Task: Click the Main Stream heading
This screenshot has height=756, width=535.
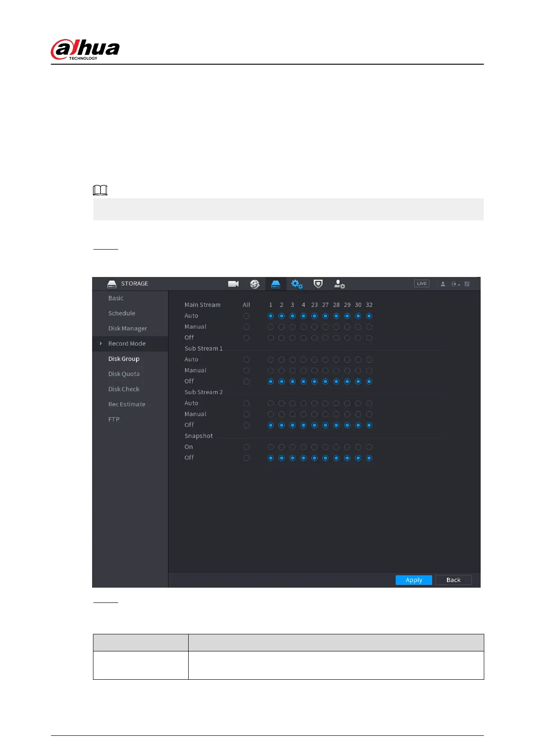Action: (202, 305)
